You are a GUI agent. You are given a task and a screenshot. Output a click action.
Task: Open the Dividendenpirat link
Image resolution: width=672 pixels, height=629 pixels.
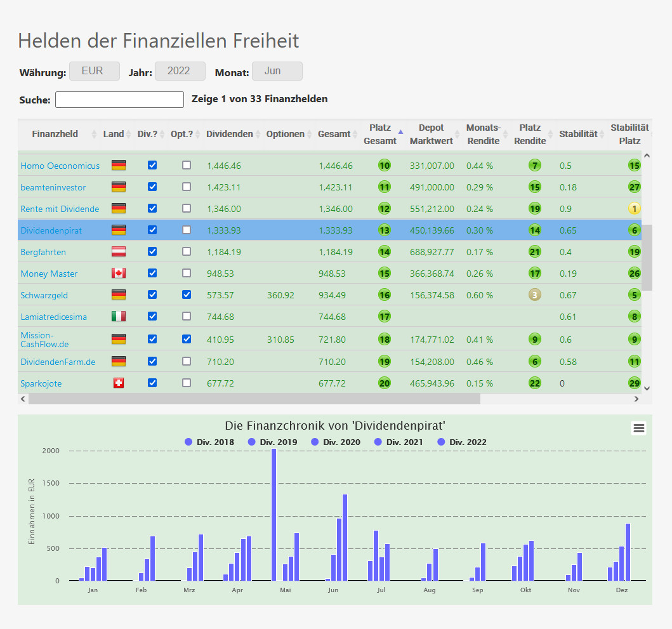tap(51, 230)
